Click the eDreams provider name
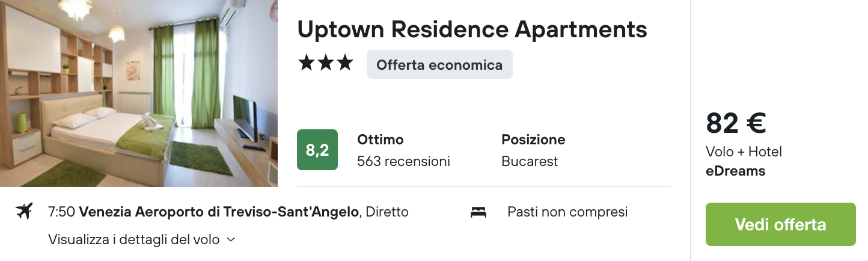 tap(736, 171)
